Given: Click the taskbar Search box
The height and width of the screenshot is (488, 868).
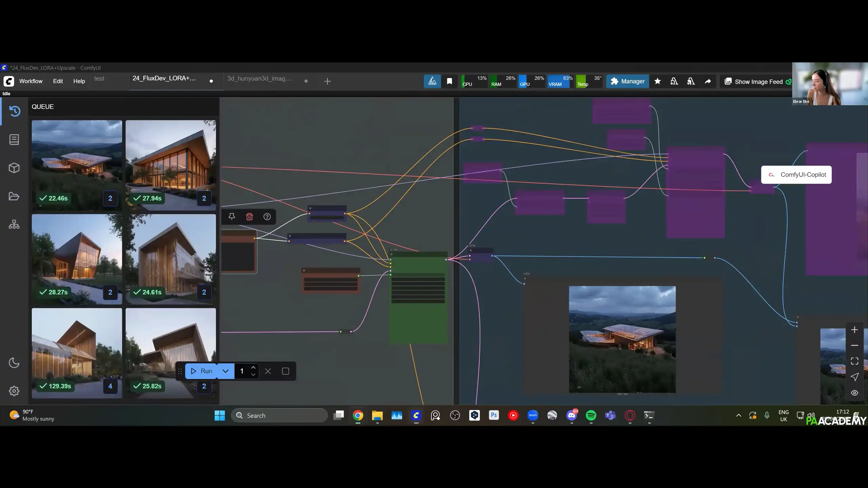Looking at the screenshot, I should 279,415.
